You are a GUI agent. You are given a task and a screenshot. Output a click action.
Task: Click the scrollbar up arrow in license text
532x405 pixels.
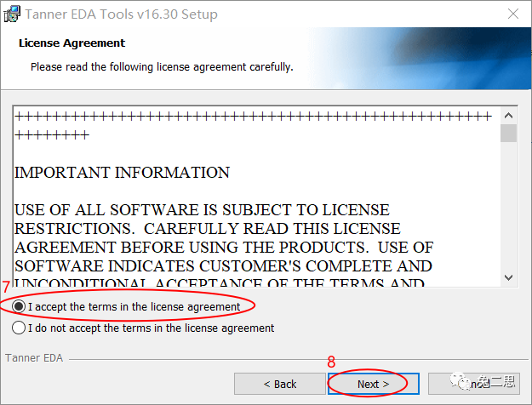(x=509, y=116)
